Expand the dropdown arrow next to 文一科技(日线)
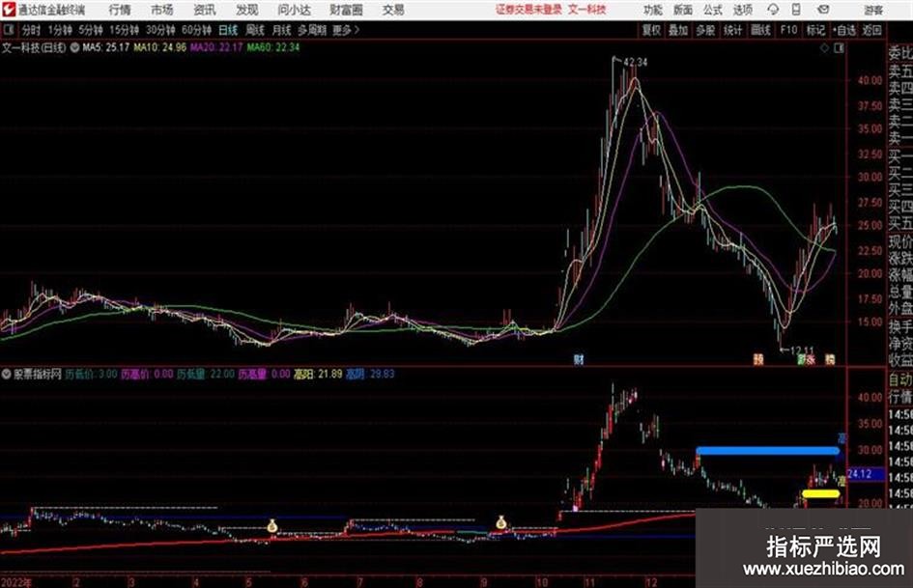 coord(74,47)
